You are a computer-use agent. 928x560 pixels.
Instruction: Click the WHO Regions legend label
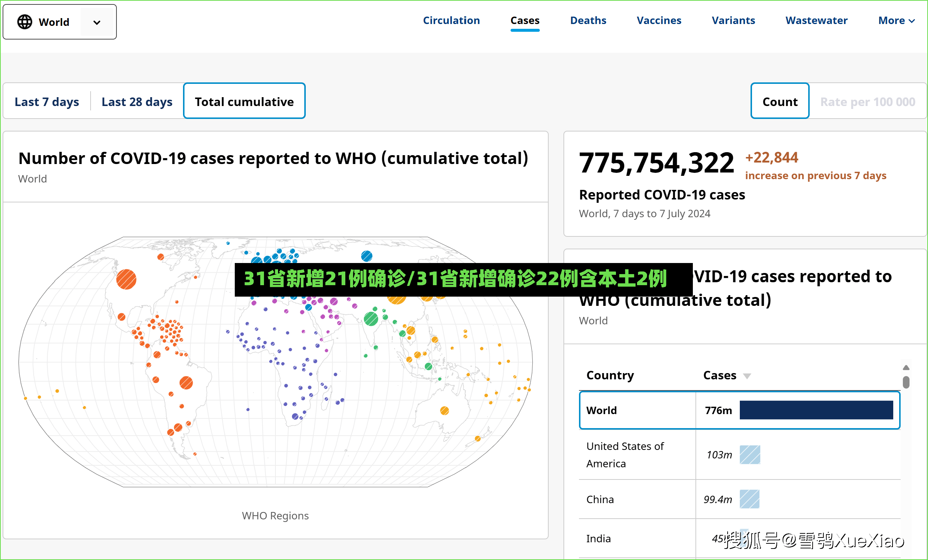point(275,516)
